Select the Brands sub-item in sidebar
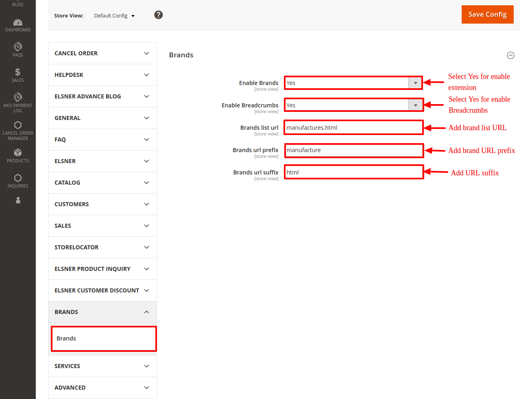 pos(104,338)
